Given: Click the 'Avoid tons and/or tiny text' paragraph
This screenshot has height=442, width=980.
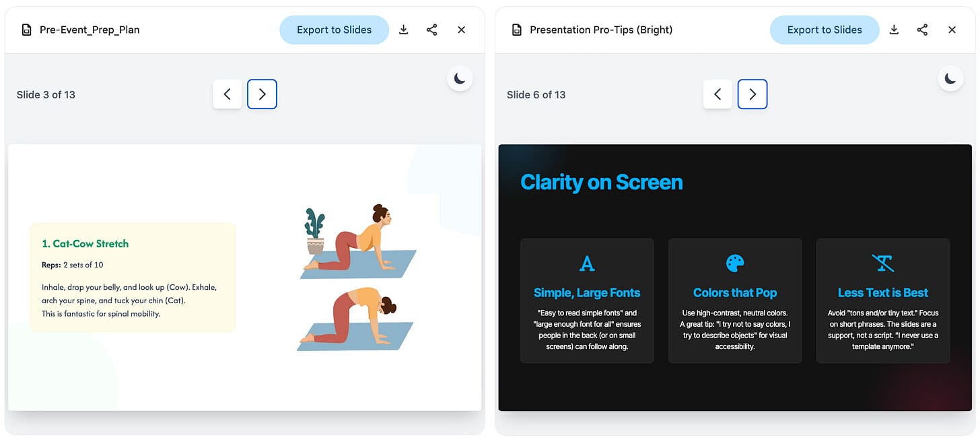Looking at the screenshot, I should pyautogui.click(x=883, y=329).
